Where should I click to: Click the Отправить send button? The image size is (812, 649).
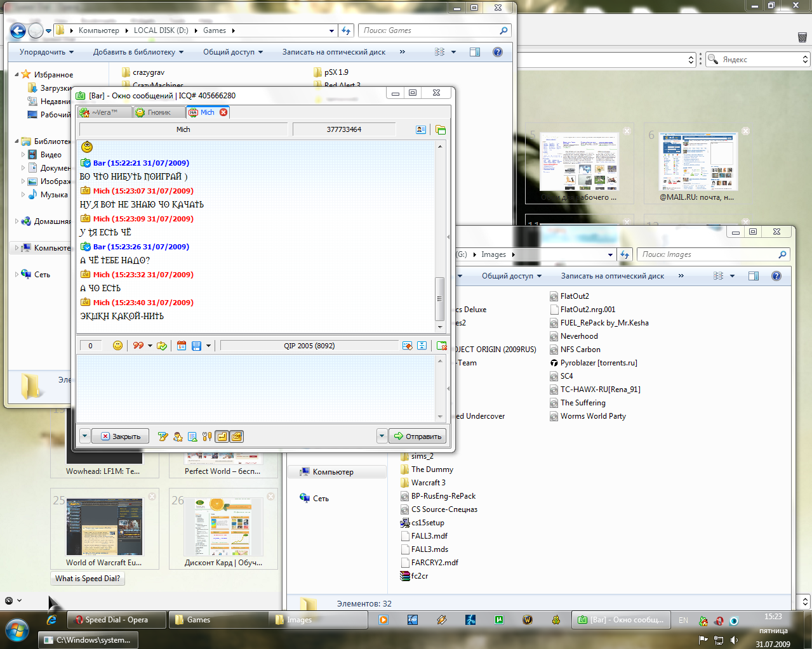pyautogui.click(x=417, y=436)
